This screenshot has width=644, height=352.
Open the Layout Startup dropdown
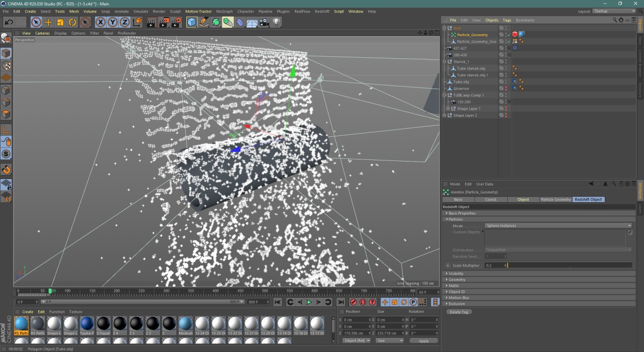click(x=613, y=11)
